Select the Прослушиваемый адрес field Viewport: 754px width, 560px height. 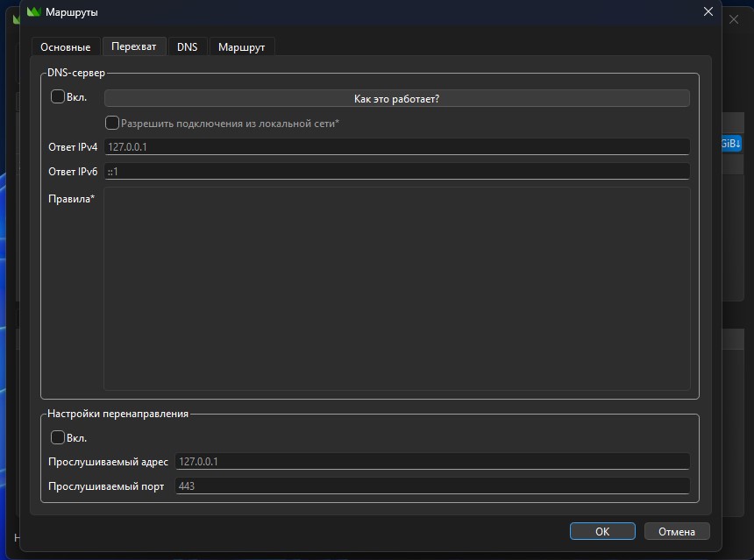coord(432,461)
